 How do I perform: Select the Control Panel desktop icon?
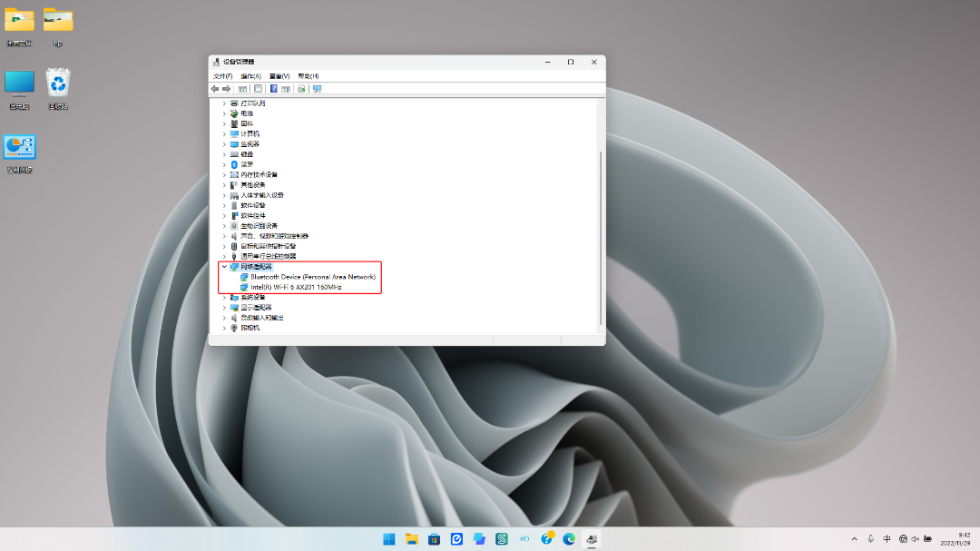point(19,153)
